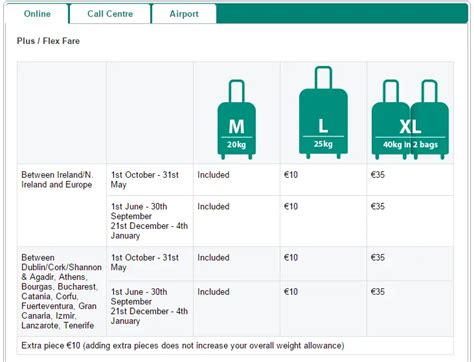
Task: Switch to the Online tab
Action: (37, 14)
